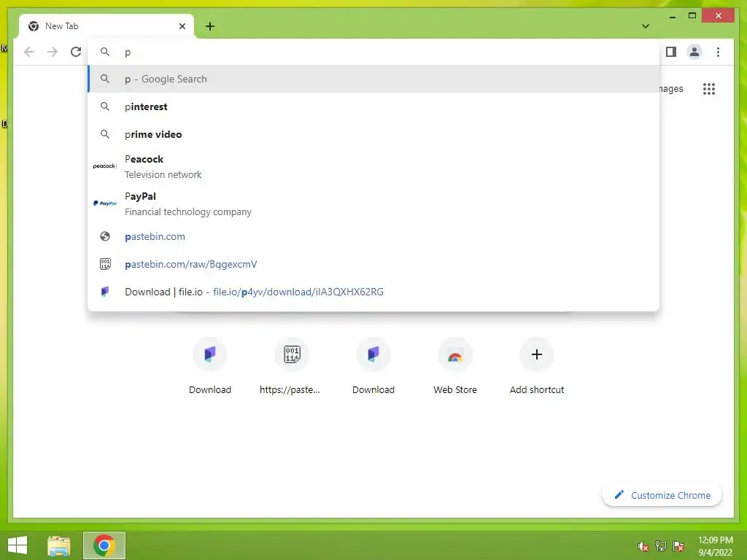Viewport: 747px width, 560px height.
Task: Choose the prime video search suggestion
Action: tap(373, 134)
